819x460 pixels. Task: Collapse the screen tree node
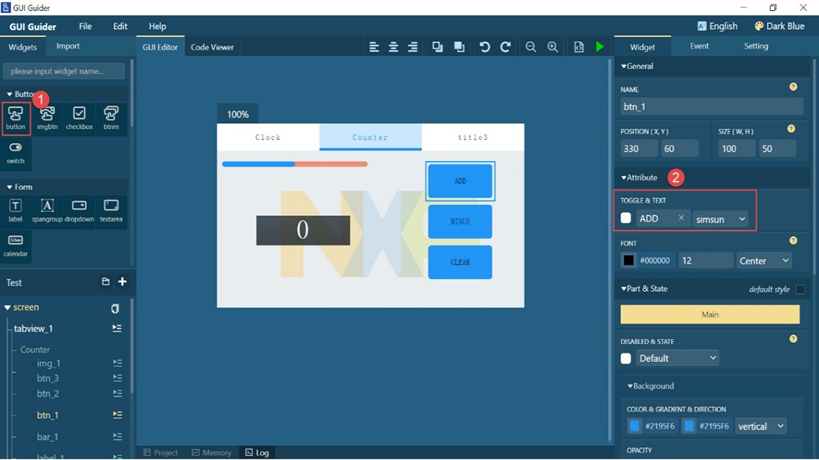7,308
